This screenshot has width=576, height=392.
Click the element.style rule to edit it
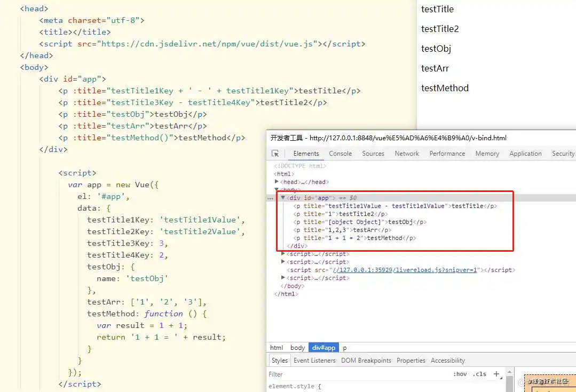[x=292, y=386]
